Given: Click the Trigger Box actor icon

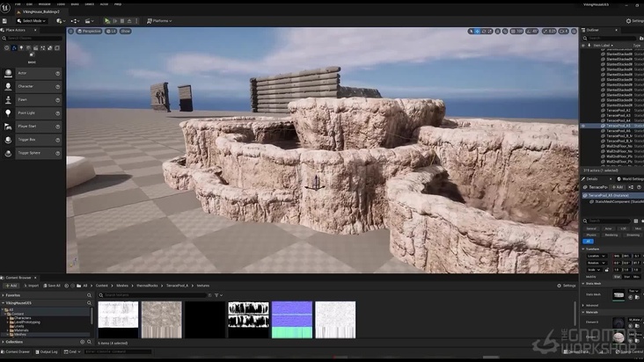Looking at the screenshot, I should coord(8,139).
